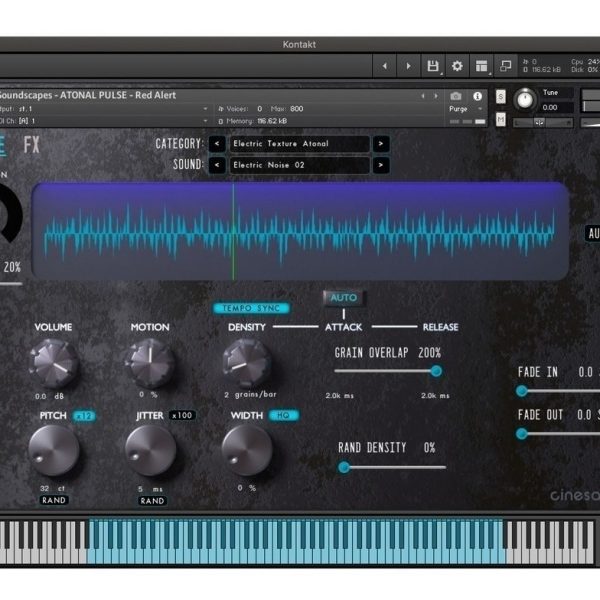The height and width of the screenshot is (600, 600).
Task: Click the Tune knob
Action: pyautogui.click(x=525, y=99)
